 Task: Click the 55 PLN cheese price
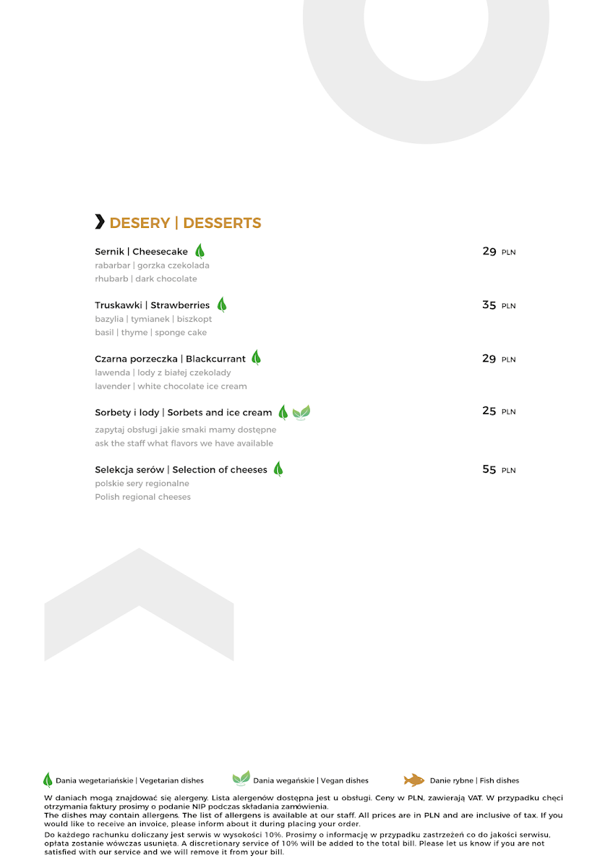click(498, 469)
